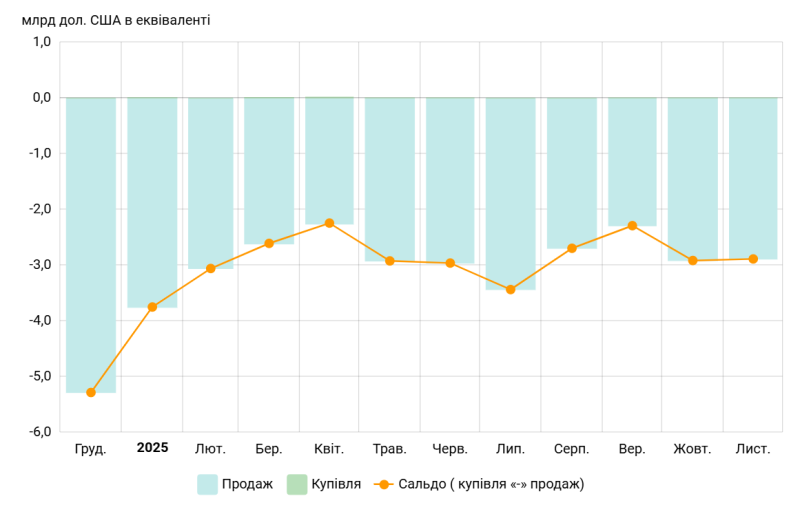The image size is (800, 516).
Task: Click the Черв. axis label
Action: coord(450,449)
